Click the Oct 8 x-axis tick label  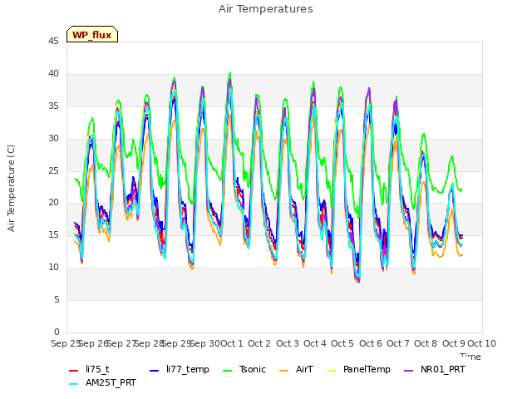pyautogui.click(x=426, y=343)
